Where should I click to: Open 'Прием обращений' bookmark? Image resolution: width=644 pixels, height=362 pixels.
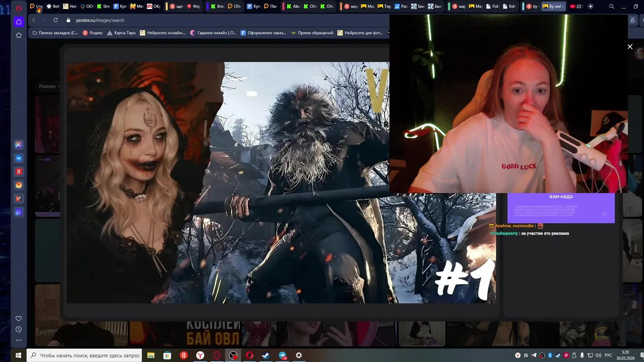[x=312, y=33]
